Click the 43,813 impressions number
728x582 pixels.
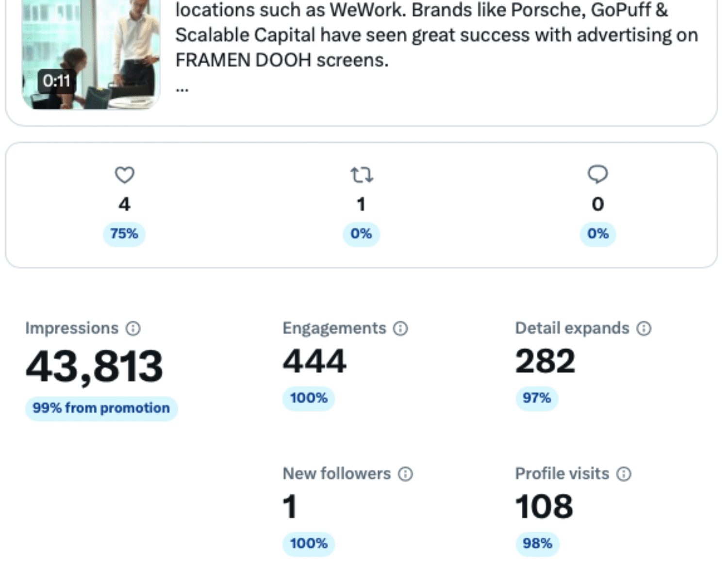click(x=94, y=367)
